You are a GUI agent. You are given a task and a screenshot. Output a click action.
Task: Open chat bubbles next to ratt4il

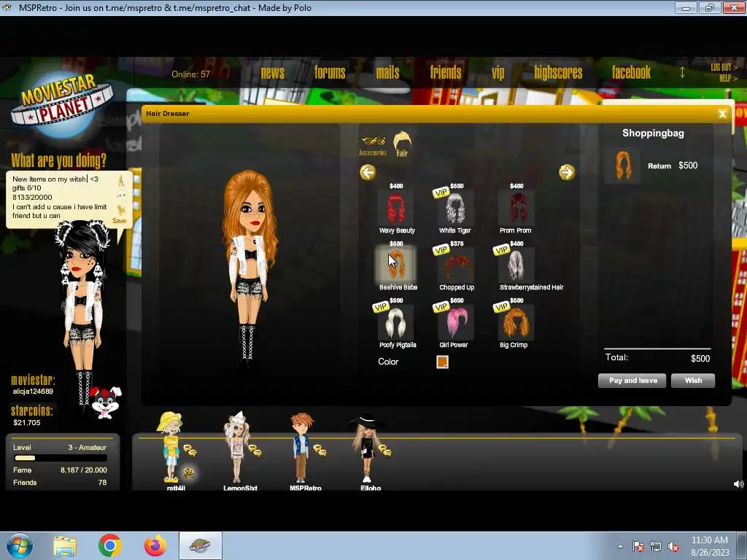point(190,451)
